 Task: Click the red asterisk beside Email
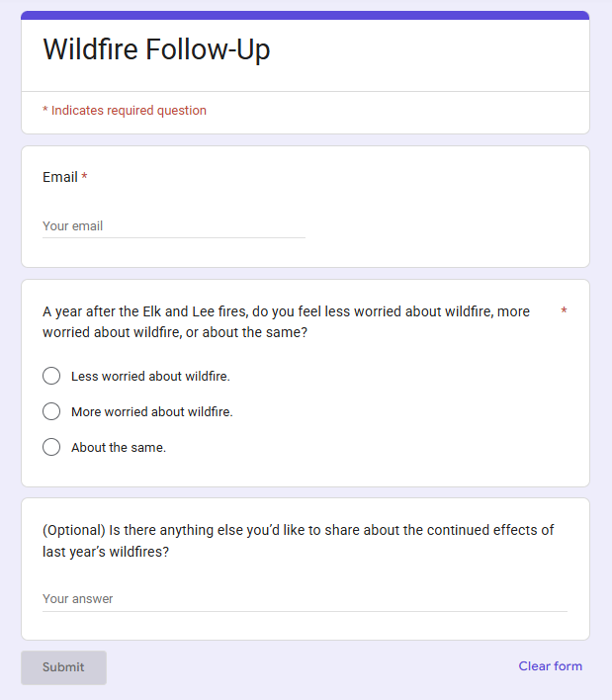tap(84, 176)
